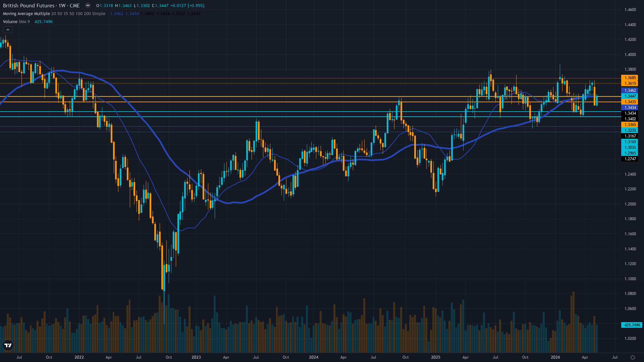644x362 pixels.
Task: Click the cyan 1.3165 price axis label
Action: tap(630, 142)
